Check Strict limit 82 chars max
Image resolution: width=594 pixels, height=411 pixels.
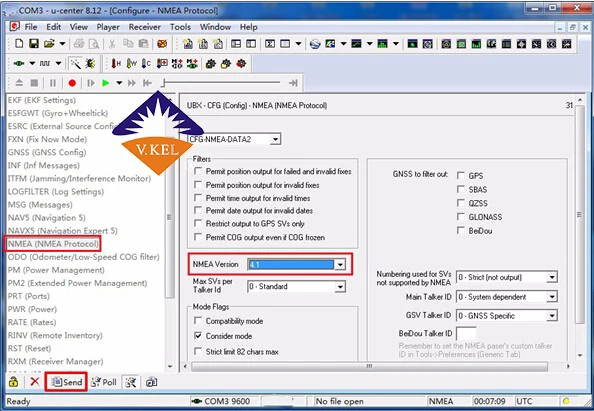(x=198, y=351)
